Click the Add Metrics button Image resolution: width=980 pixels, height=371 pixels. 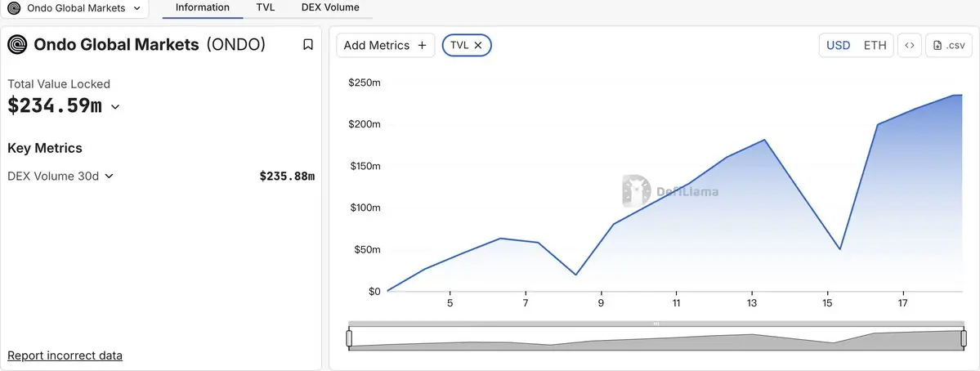(x=385, y=45)
